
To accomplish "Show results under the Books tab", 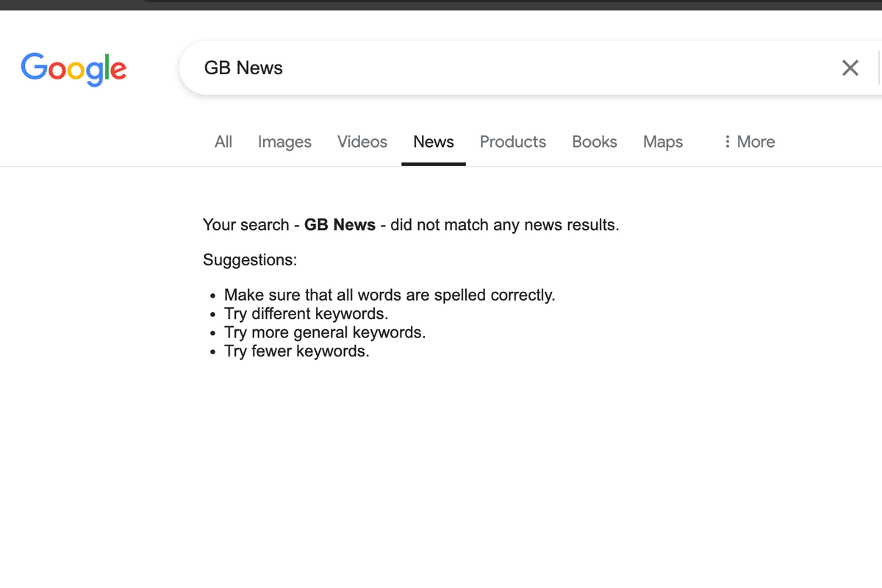I will (595, 142).
